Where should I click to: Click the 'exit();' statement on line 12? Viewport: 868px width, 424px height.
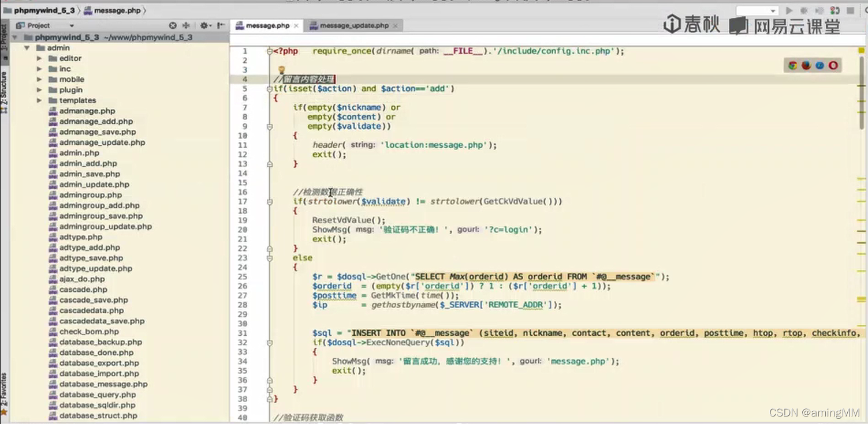point(329,154)
